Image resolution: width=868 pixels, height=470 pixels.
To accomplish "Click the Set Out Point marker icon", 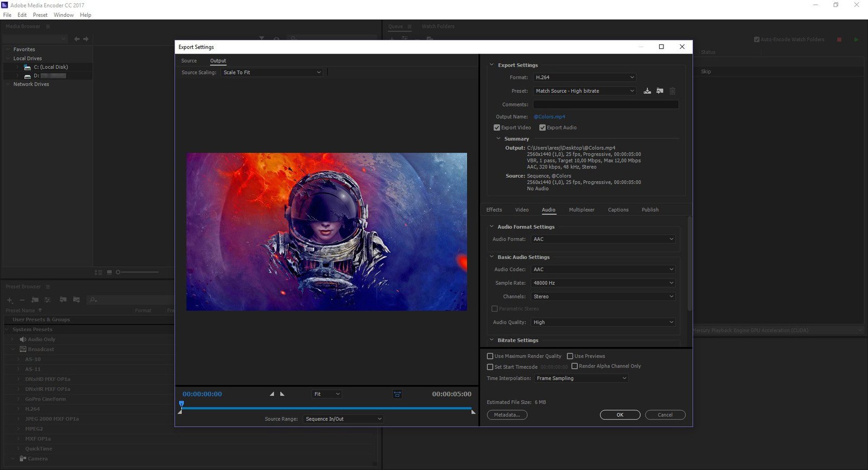I will point(282,394).
